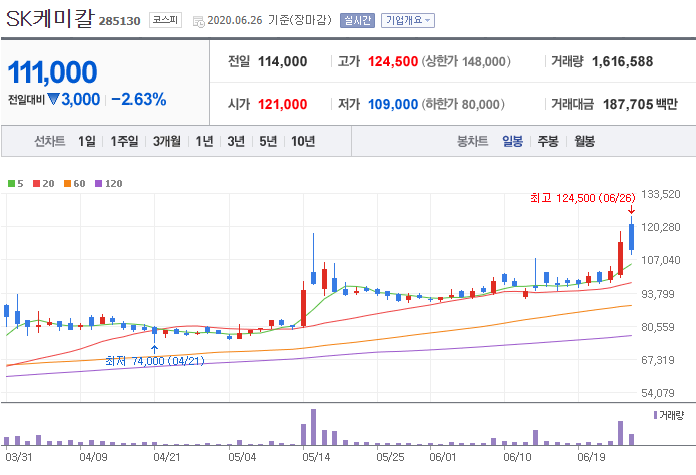Click the 05/04 date axis label
The width and height of the screenshot is (696, 475).
pos(242,457)
